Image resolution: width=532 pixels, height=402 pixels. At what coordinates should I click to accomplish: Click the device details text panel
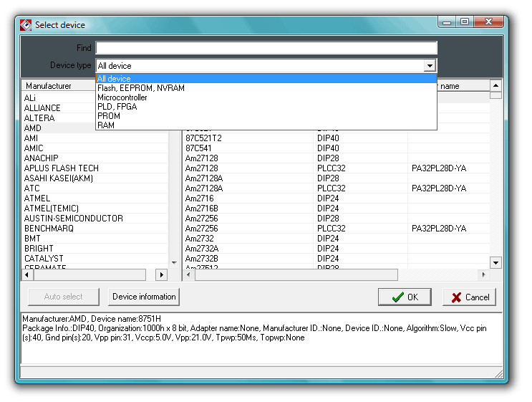[x=261, y=338]
